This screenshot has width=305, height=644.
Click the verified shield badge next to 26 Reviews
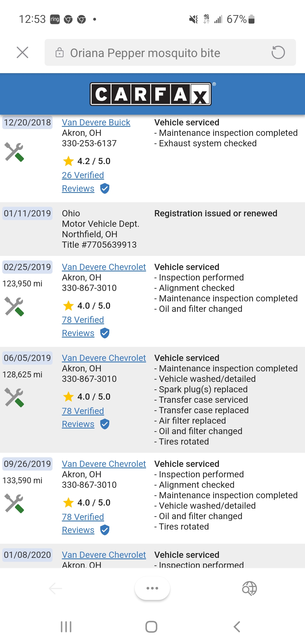pyautogui.click(x=104, y=189)
